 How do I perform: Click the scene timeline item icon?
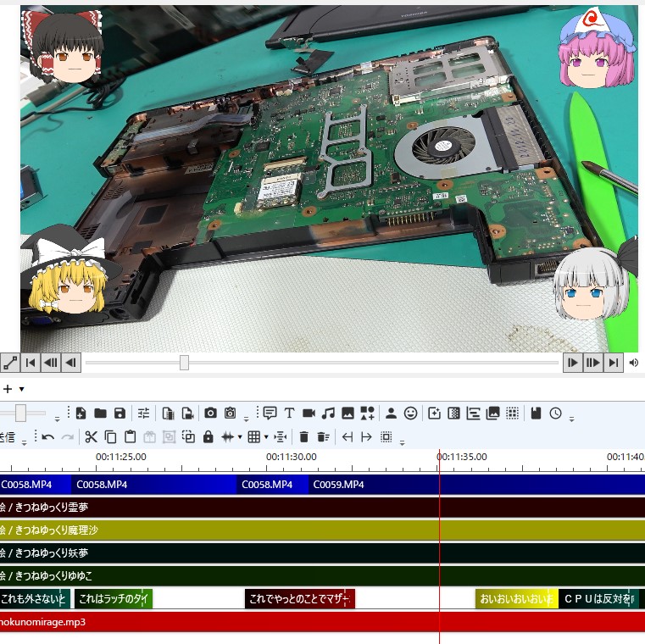tap(473, 413)
